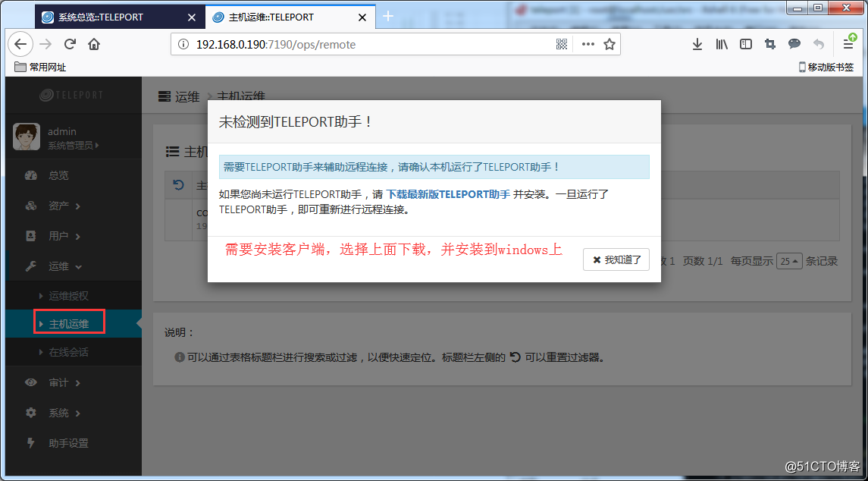
Task: Bookmark this page with the star
Action: (x=609, y=44)
